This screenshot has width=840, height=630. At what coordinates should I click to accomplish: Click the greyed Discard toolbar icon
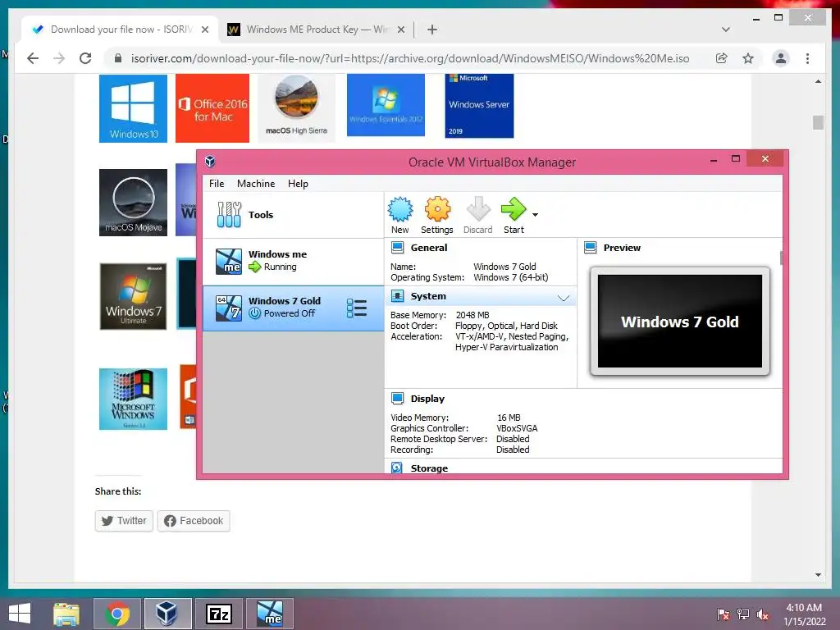pos(478,215)
